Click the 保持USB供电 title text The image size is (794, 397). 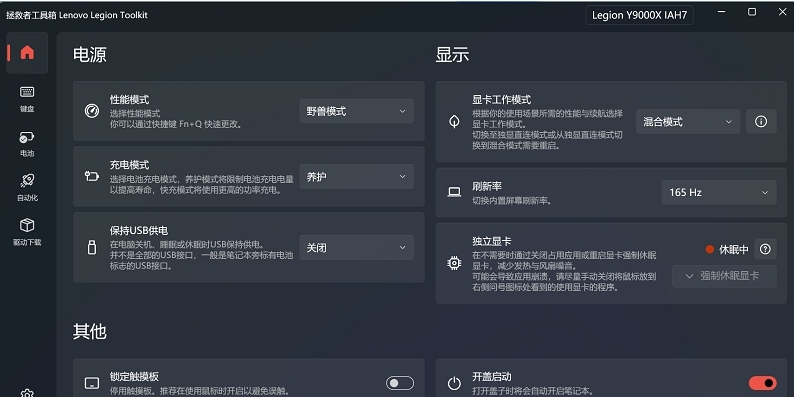[139, 231]
